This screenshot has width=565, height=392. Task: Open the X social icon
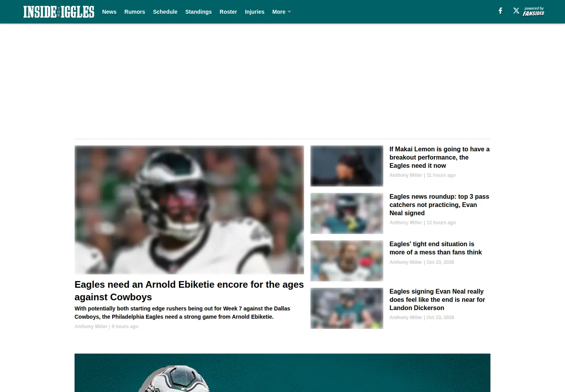[516, 11]
